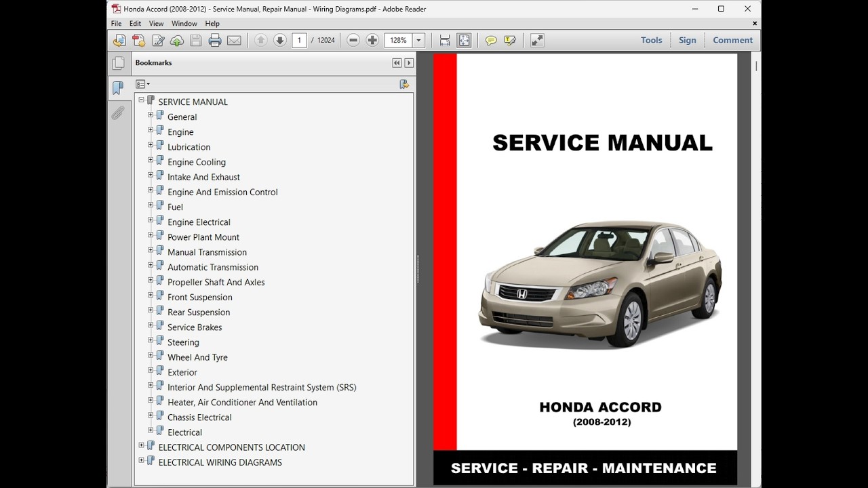This screenshot has height=488, width=868.
Task: Open the Sign pane
Action: [x=687, y=40]
